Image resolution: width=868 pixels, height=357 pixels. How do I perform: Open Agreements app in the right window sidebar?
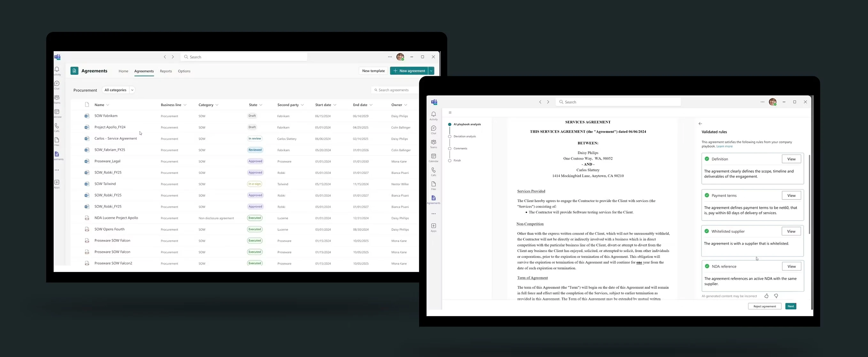click(x=434, y=199)
